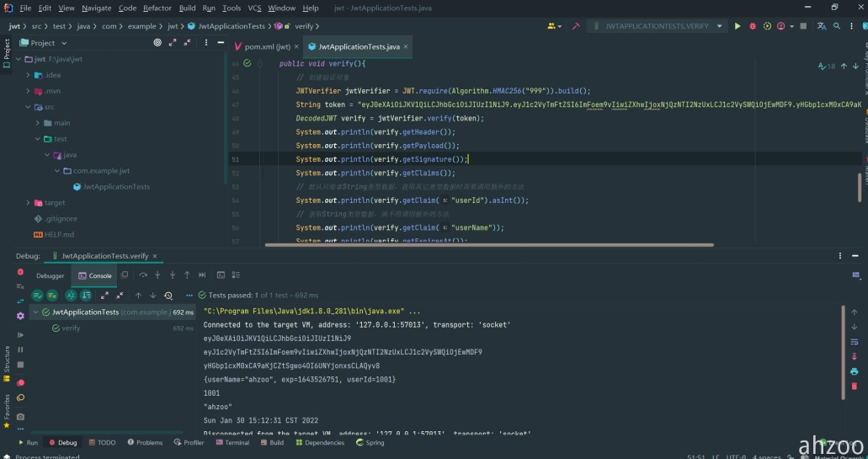Viewport: 868px width, 459px height.
Task: Open the Terminal tool window
Action: [232, 442]
